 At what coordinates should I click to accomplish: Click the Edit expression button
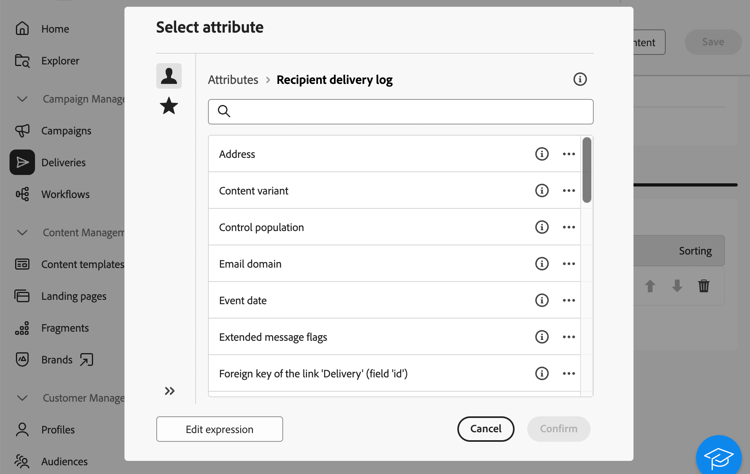tap(219, 429)
